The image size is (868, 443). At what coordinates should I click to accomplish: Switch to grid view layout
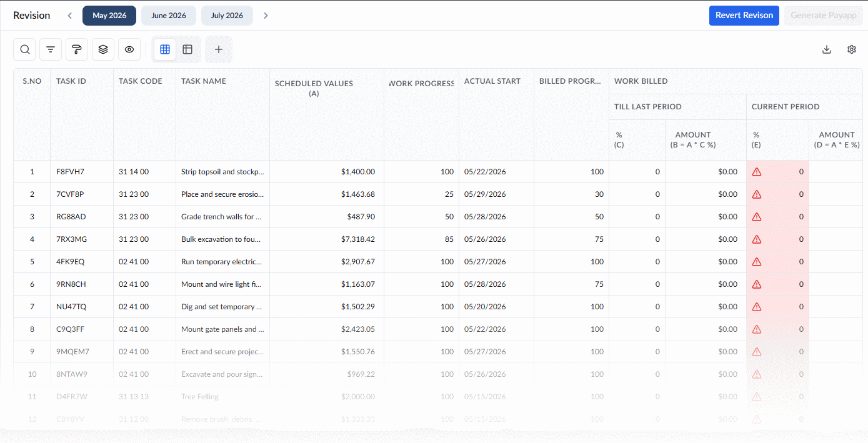coord(165,49)
